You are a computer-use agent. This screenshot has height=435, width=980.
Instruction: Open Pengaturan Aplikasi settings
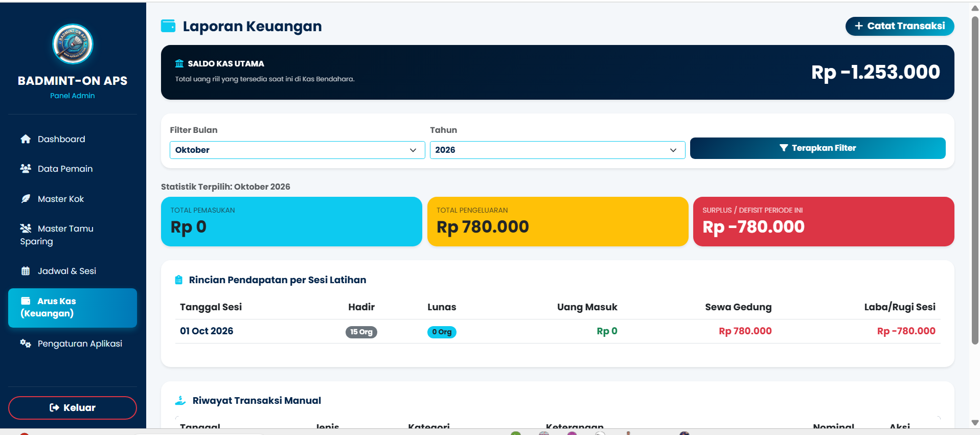pos(73,344)
